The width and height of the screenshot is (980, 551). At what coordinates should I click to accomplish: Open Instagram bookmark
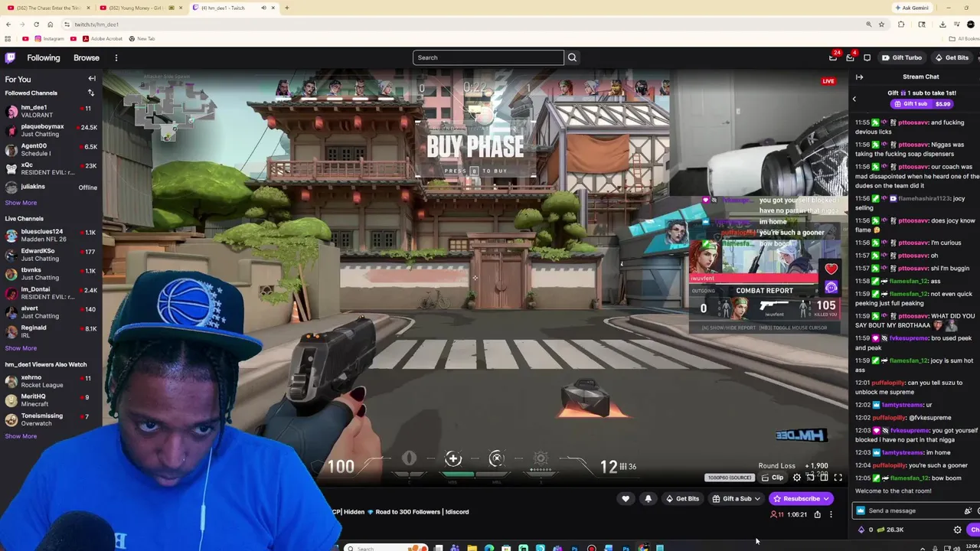coord(49,38)
